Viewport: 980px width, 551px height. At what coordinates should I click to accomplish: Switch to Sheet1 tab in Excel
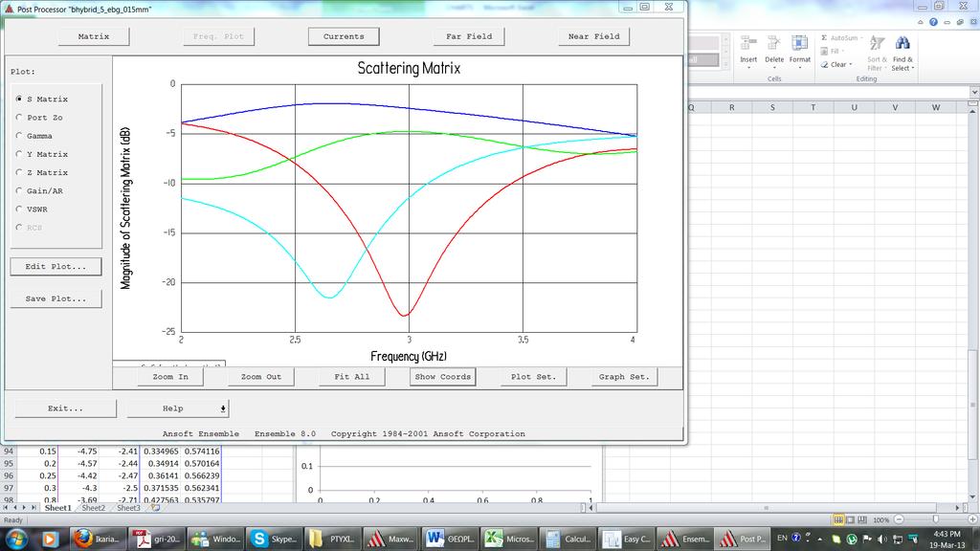tap(57, 508)
